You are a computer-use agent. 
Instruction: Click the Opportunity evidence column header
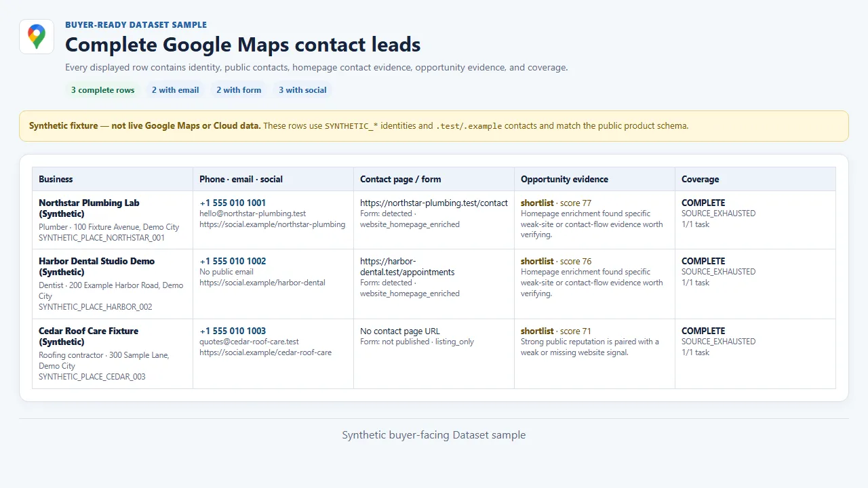(595, 179)
